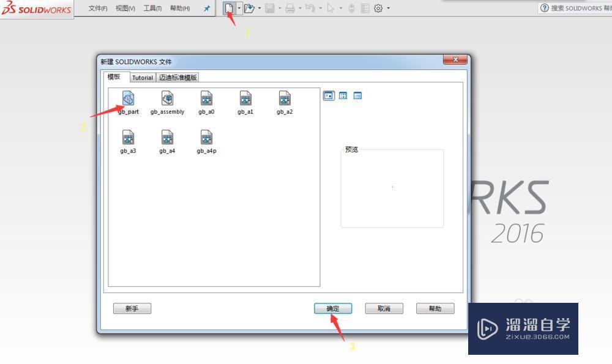The image size is (612, 364).
Task: Click the 新手 button
Action: click(132, 308)
